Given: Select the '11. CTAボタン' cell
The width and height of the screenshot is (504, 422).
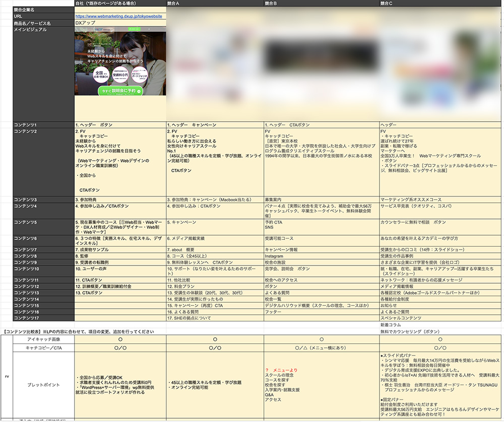Looking at the screenshot, I should [120, 280].
